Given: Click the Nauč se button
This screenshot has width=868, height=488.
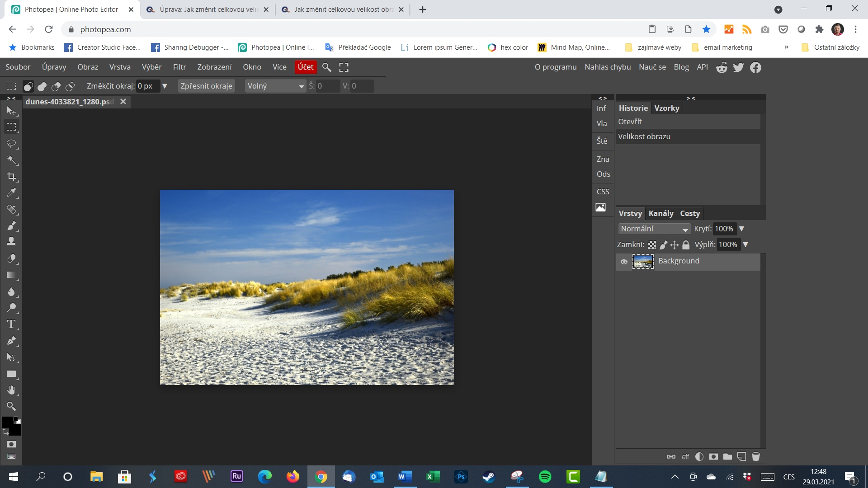Looking at the screenshot, I should point(653,67).
